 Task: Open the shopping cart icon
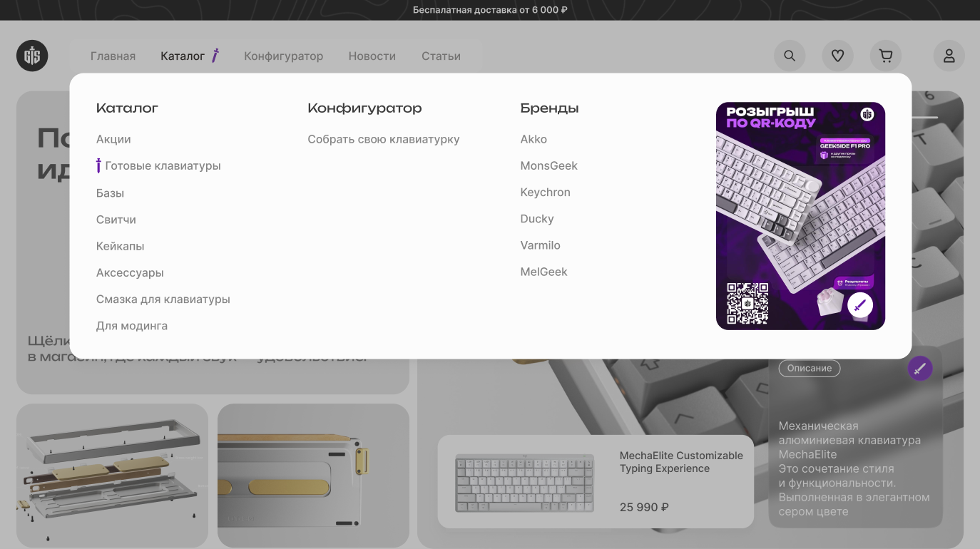click(885, 56)
